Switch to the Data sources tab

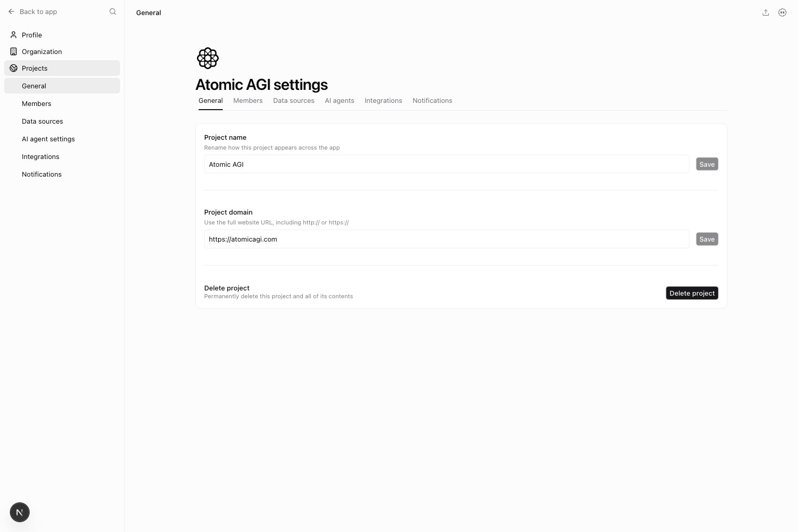click(294, 101)
